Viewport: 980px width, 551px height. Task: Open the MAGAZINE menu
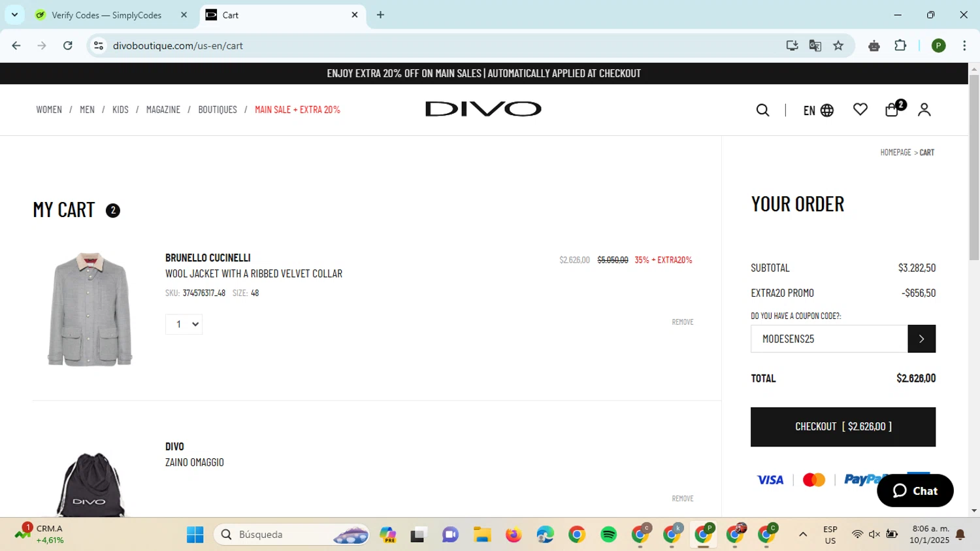(x=163, y=109)
